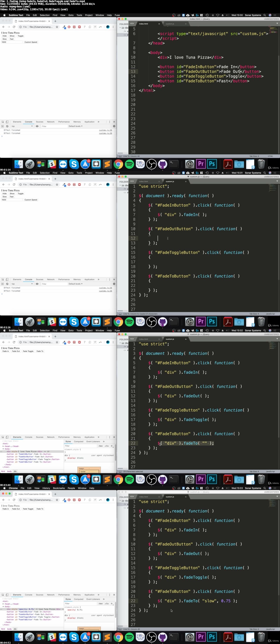Click console Filter field in 00:02:26 frame
Viewport: 280px width, 644px height.
tap(54, 284)
